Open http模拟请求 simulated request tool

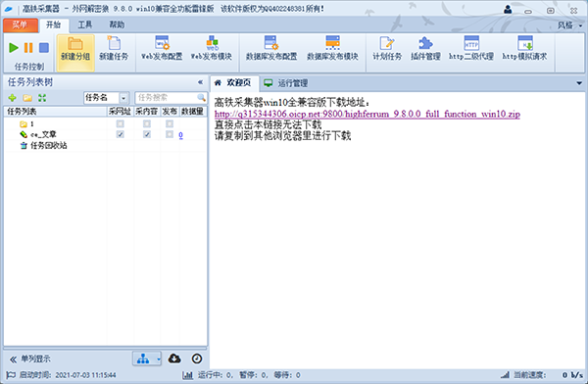pyautogui.click(x=524, y=49)
